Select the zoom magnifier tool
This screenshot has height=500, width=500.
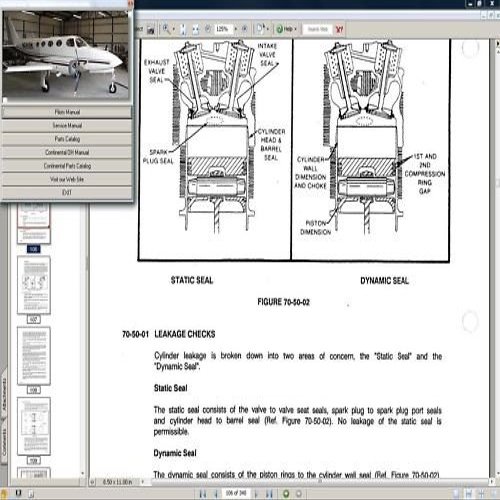[x=166, y=29]
